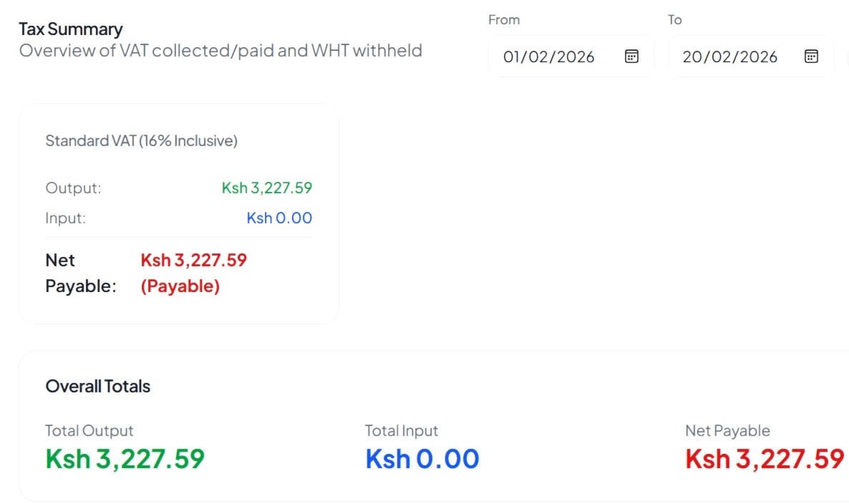Click the 01/02/2026 From date field
This screenshot has width=849, height=504.
(x=550, y=57)
